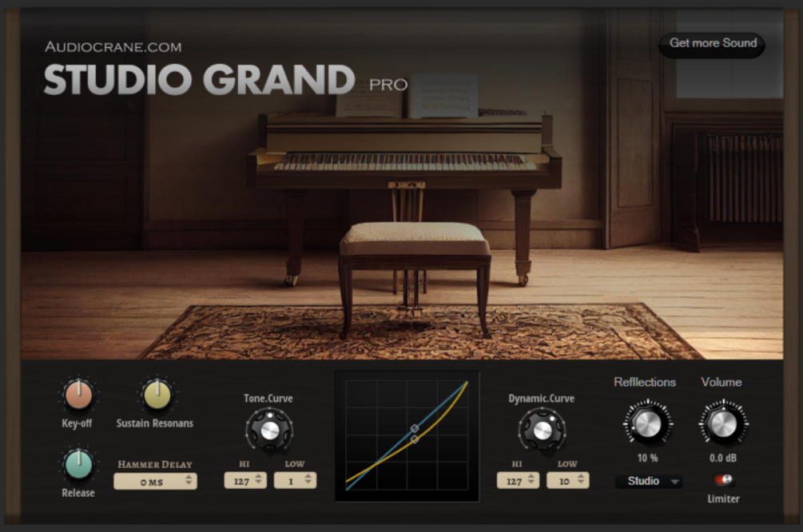Click the Reflections heading label

pyautogui.click(x=645, y=382)
